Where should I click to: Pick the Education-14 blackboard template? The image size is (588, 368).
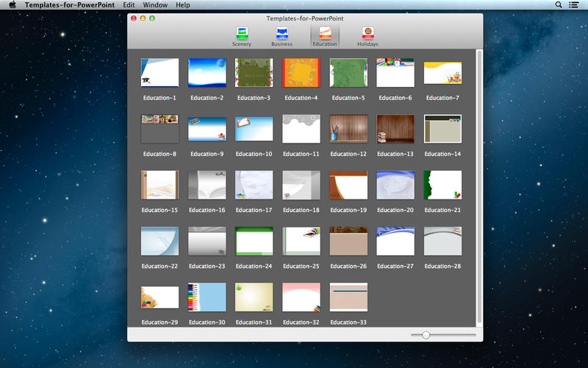[442, 129]
